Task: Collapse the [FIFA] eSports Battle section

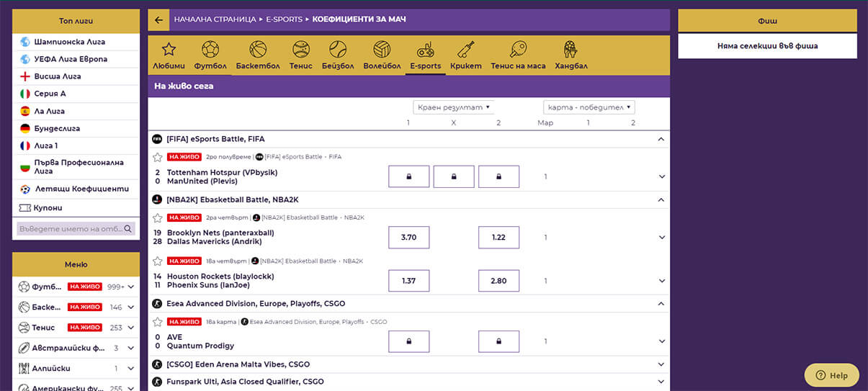Action: 661,139
